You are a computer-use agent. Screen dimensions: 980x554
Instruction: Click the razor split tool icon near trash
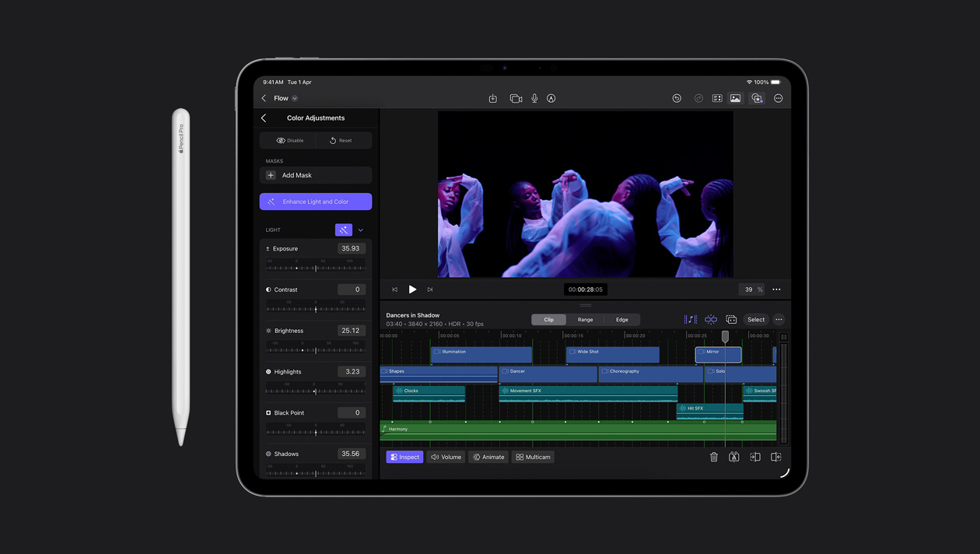[x=733, y=457]
